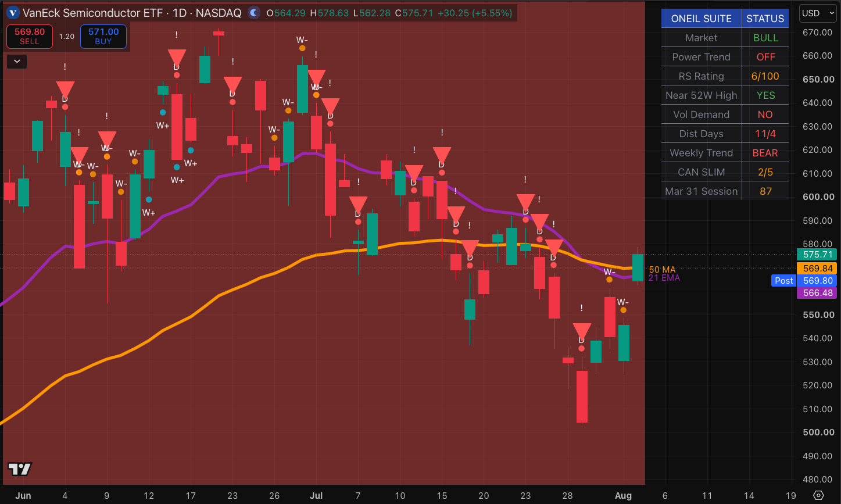The width and height of the screenshot is (841, 504).
Task: Click the CAN SLIM row label
Action: point(702,172)
